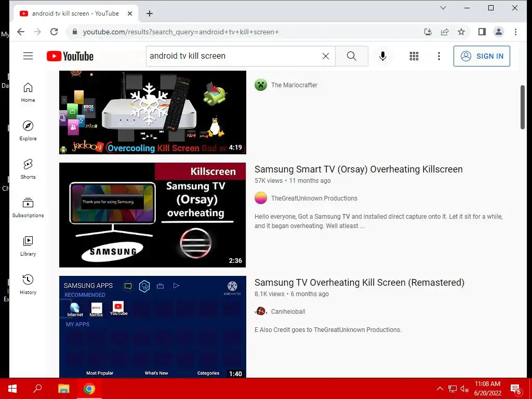
Task: Open Library in the sidebar
Action: (28, 246)
